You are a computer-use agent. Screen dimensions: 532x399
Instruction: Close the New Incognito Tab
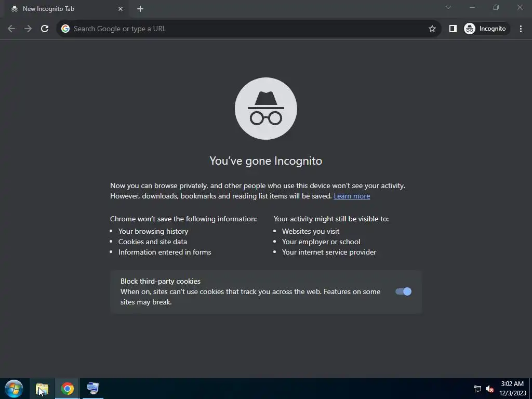[x=121, y=9]
